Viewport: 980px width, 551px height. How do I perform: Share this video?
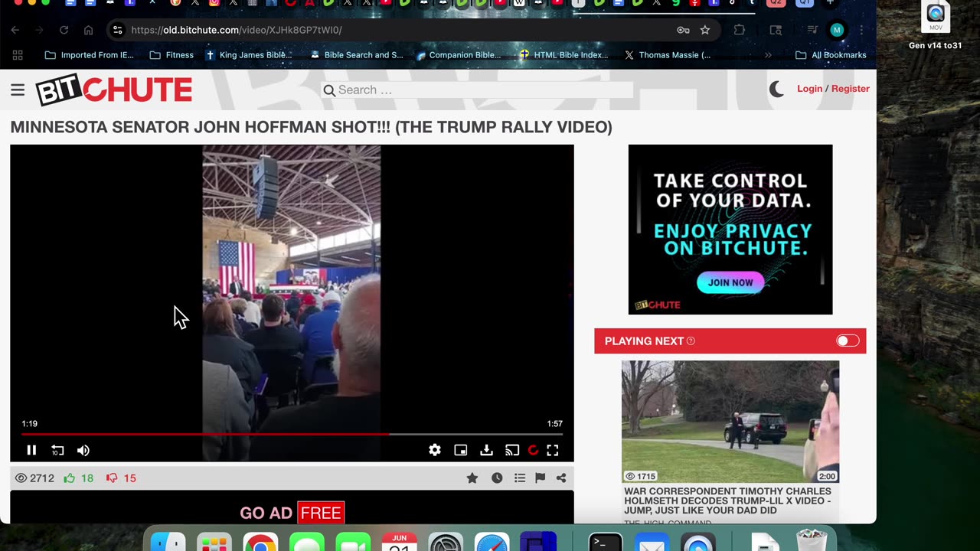[x=561, y=478]
